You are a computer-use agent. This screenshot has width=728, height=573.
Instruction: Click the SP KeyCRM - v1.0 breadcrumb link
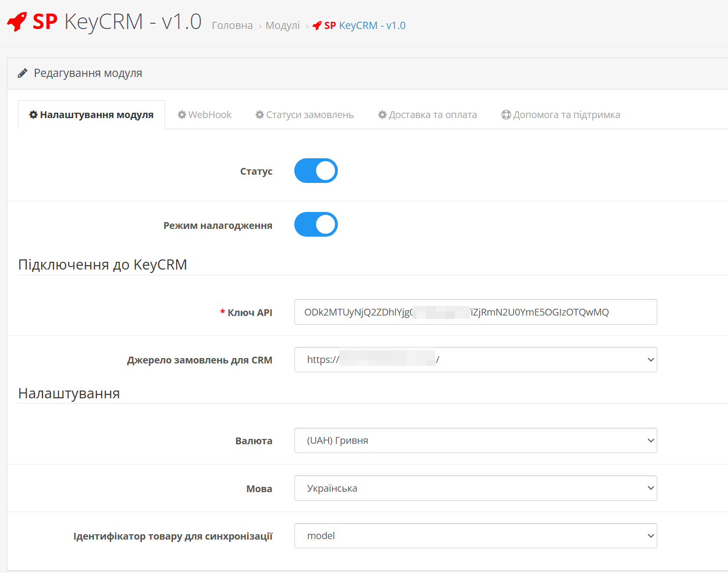[x=359, y=26]
